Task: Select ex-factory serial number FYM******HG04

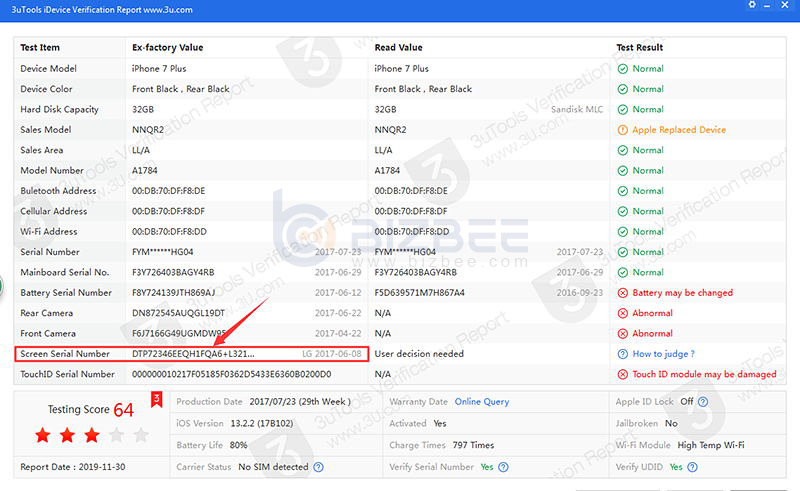Action: 163,253
